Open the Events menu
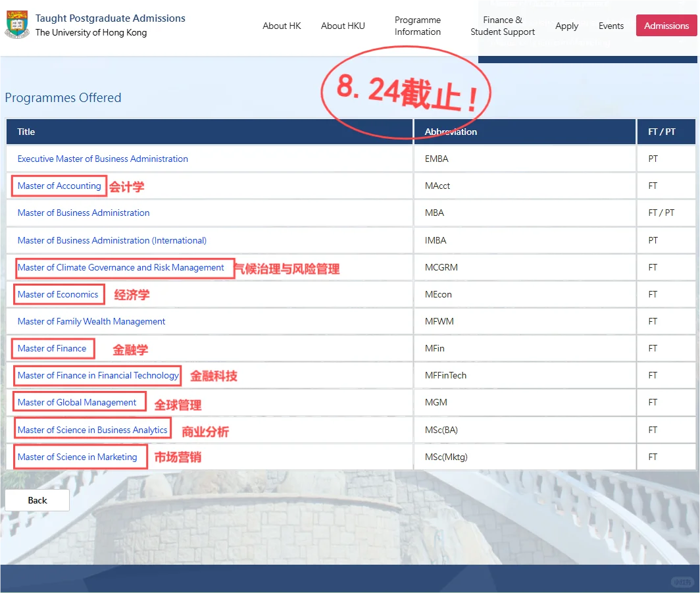The height and width of the screenshot is (593, 700). point(611,26)
